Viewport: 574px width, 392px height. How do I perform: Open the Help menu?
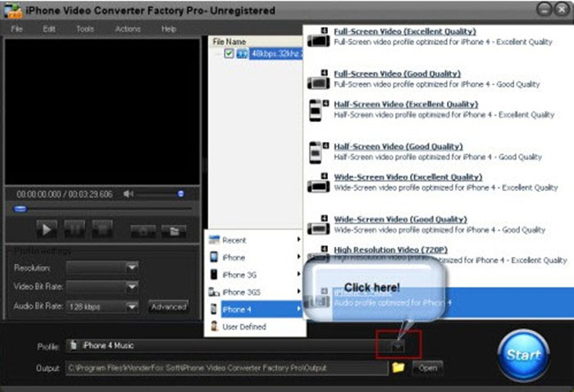169,29
